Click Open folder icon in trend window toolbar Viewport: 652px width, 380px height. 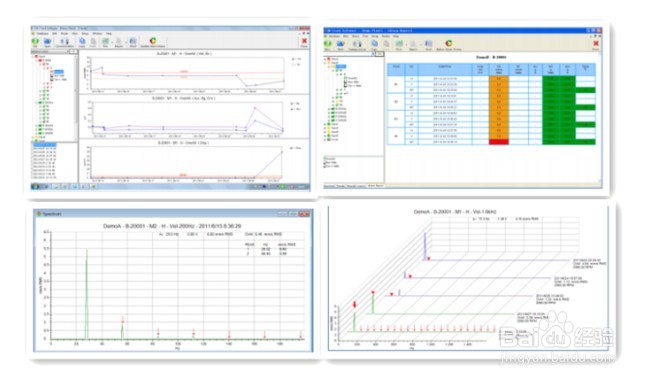tap(47, 42)
